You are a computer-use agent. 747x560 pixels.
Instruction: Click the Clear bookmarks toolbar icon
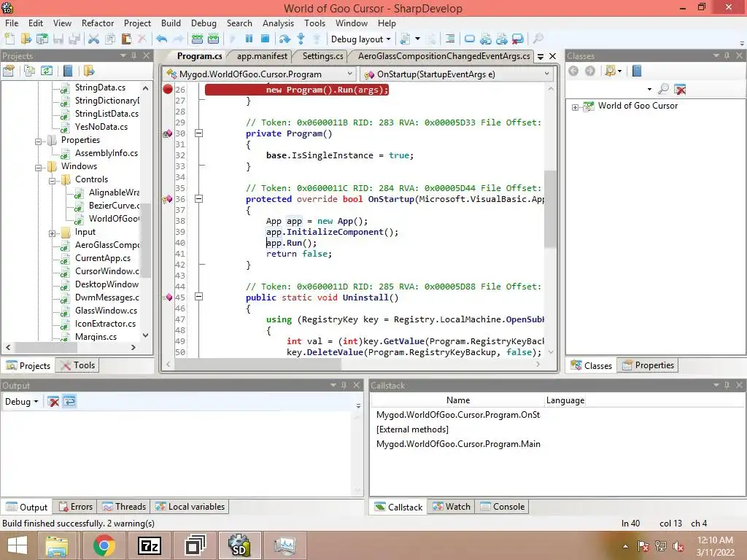click(x=518, y=39)
